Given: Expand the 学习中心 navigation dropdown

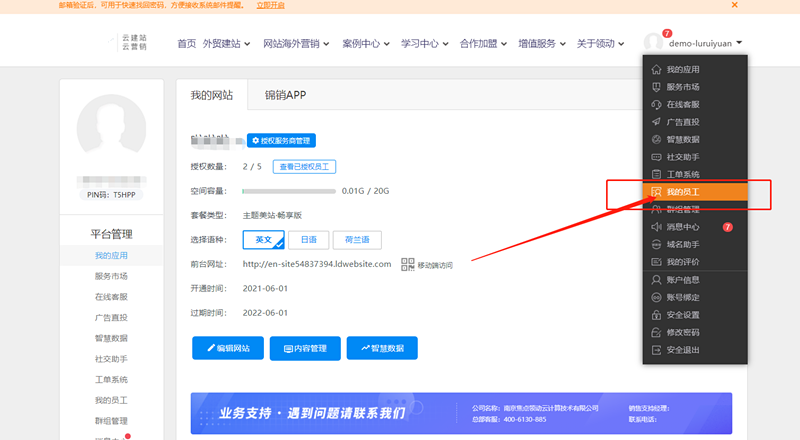Looking at the screenshot, I should point(424,44).
